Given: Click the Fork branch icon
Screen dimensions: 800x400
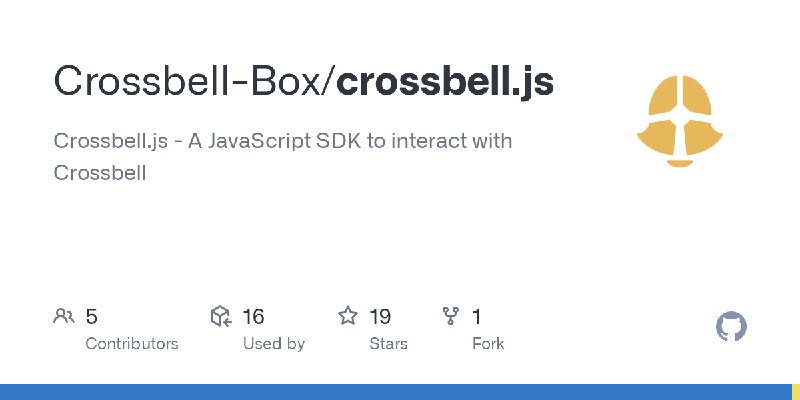Looking at the screenshot, I should click(x=451, y=317).
